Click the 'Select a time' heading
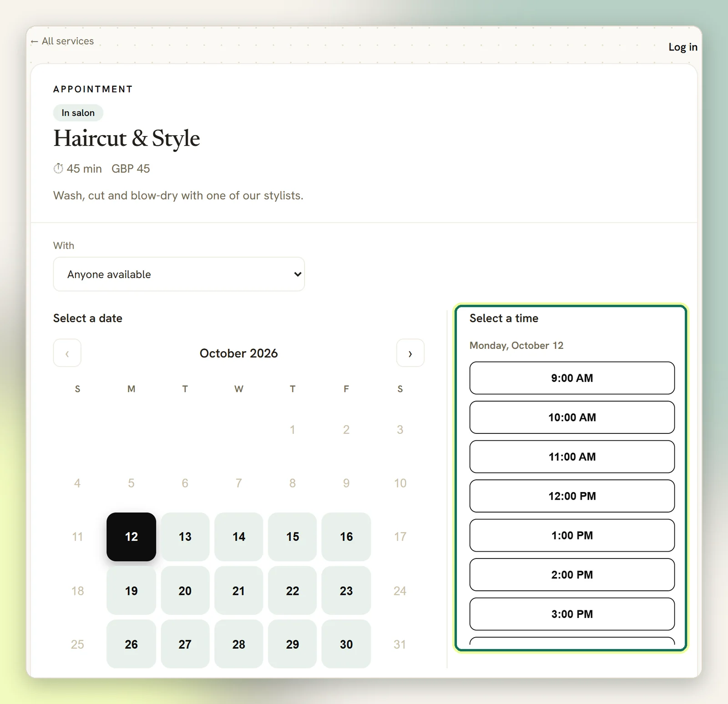The width and height of the screenshot is (728, 704). pyautogui.click(x=504, y=318)
